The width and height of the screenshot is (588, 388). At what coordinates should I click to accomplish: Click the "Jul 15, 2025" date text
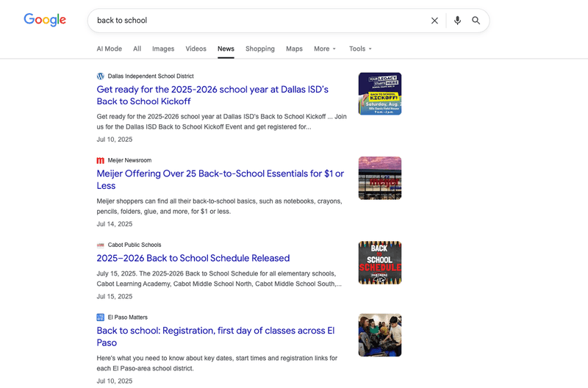pos(115,297)
